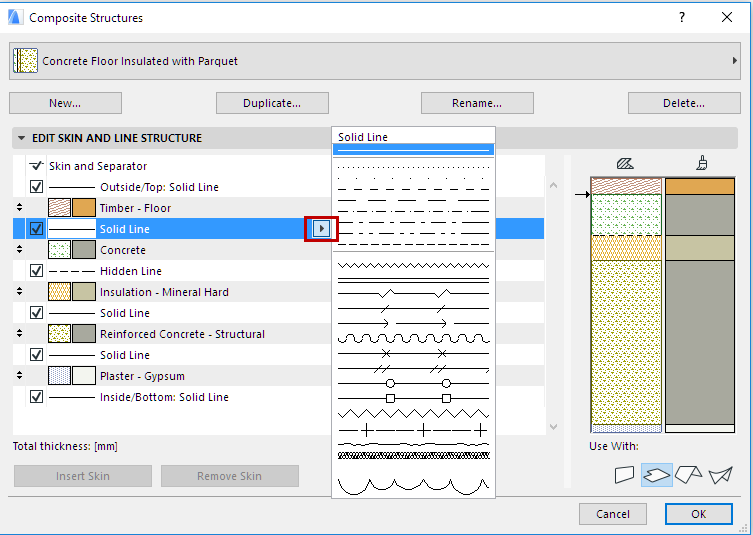
Task: Choose the line with X marks
Action: pos(413,353)
